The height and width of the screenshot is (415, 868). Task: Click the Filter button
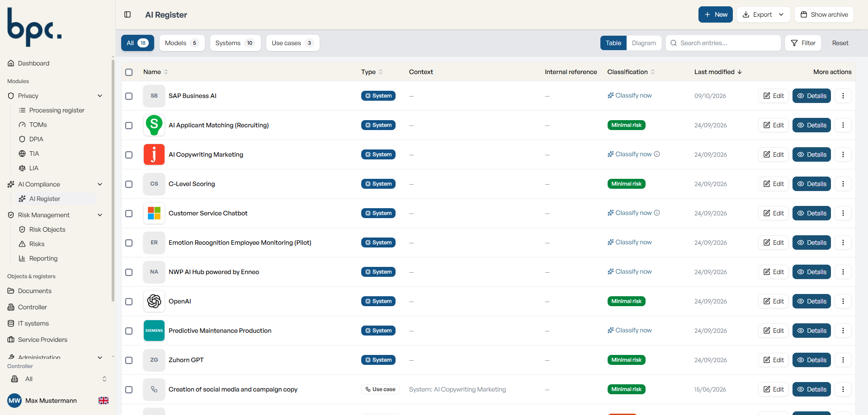[803, 43]
